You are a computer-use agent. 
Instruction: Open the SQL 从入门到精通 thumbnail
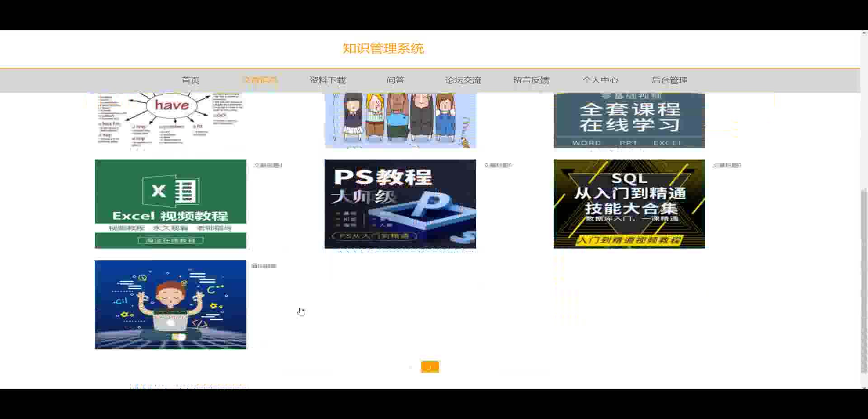pos(629,204)
